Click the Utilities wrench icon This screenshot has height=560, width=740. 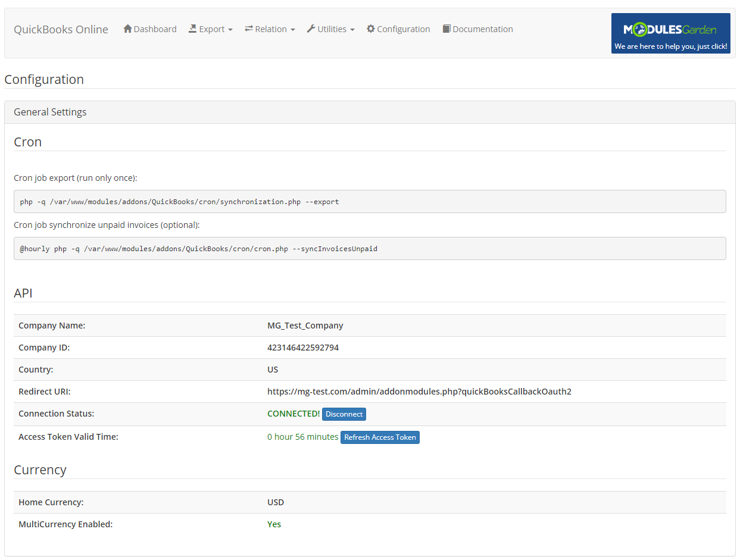click(x=311, y=28)
